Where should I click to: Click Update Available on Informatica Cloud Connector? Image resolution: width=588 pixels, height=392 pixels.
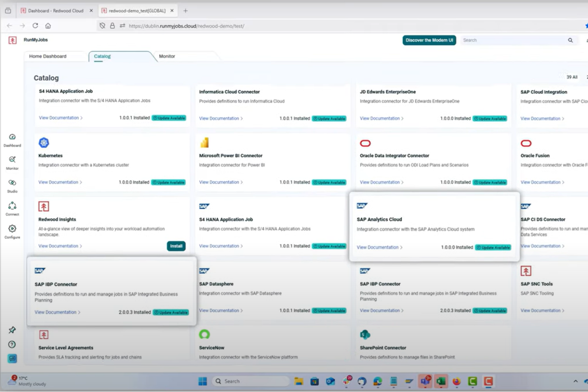[329, 118]
